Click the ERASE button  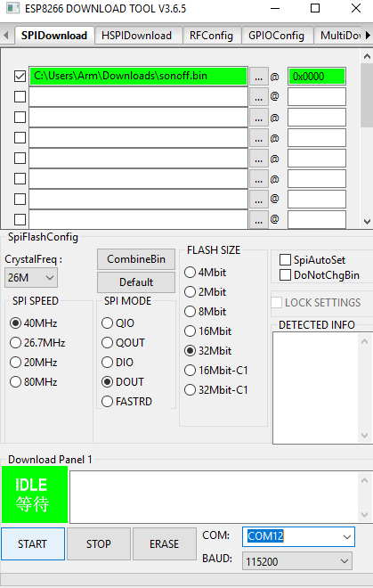(x=164, y=543)
